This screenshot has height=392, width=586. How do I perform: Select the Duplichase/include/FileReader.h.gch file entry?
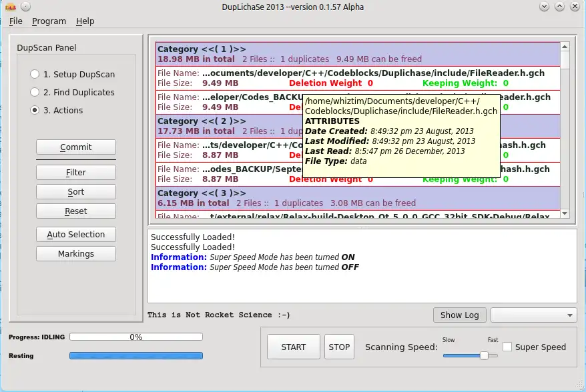[358, 78]
